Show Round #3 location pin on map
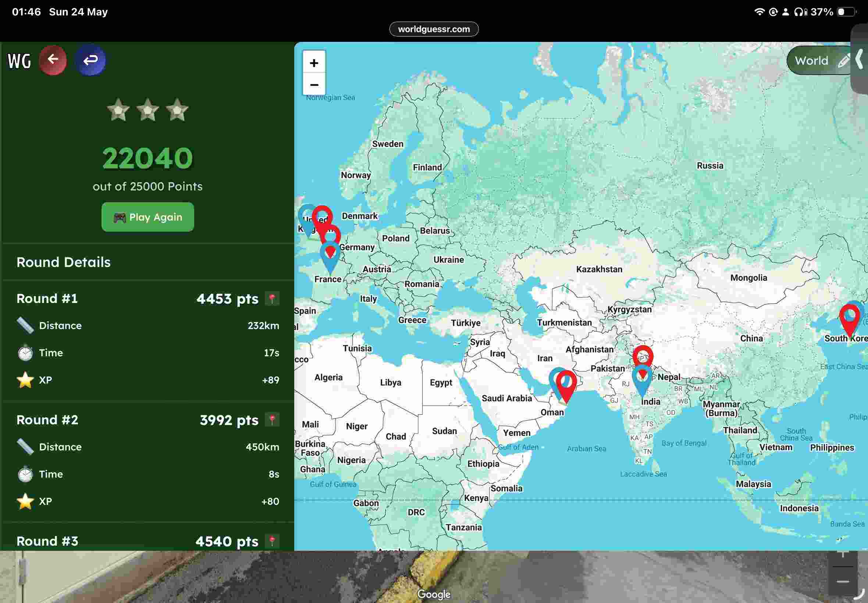This screenshot has width=868, height=603. click(272, 541)
